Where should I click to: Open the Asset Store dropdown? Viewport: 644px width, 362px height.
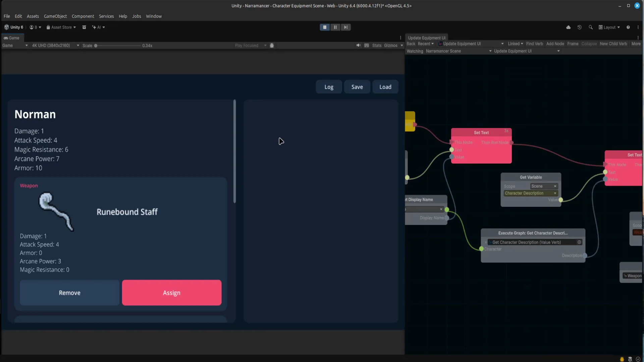[61, 27]
